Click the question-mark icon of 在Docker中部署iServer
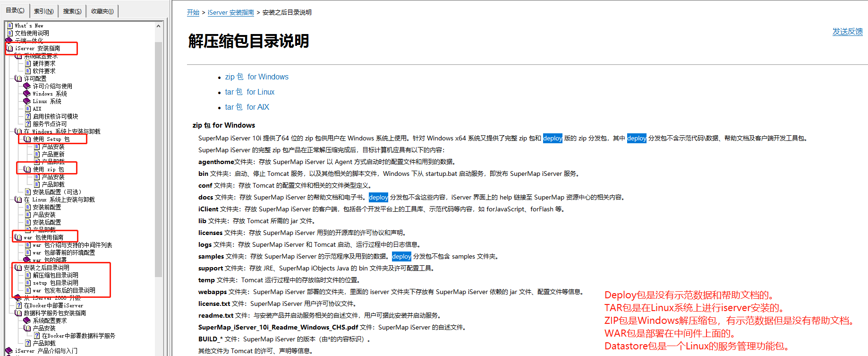 [19, 305]
